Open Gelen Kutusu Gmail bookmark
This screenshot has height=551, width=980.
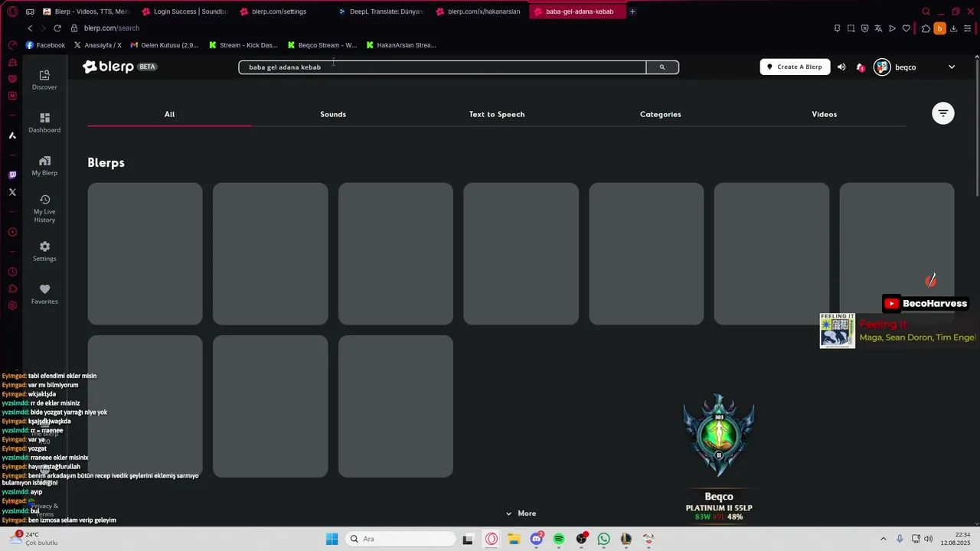(165, 45)
